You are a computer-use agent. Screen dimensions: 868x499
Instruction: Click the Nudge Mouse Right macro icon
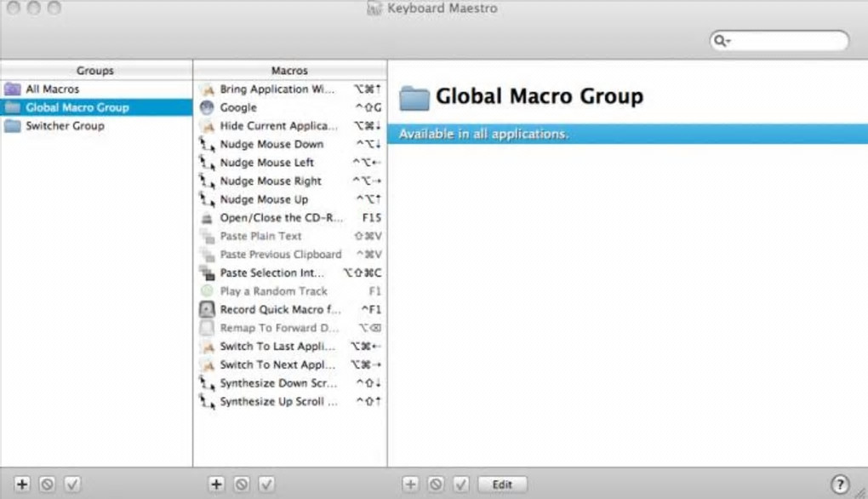pos(207,181)
